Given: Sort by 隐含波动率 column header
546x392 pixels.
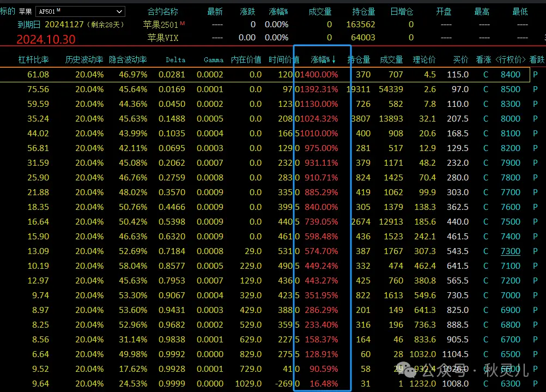Looking at the screenshot, I should pyautogui.click(x=128, y=60).
